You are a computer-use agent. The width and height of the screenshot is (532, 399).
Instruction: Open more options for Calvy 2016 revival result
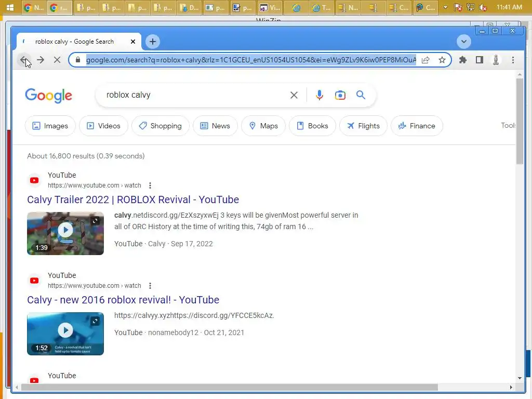[150, 286]
